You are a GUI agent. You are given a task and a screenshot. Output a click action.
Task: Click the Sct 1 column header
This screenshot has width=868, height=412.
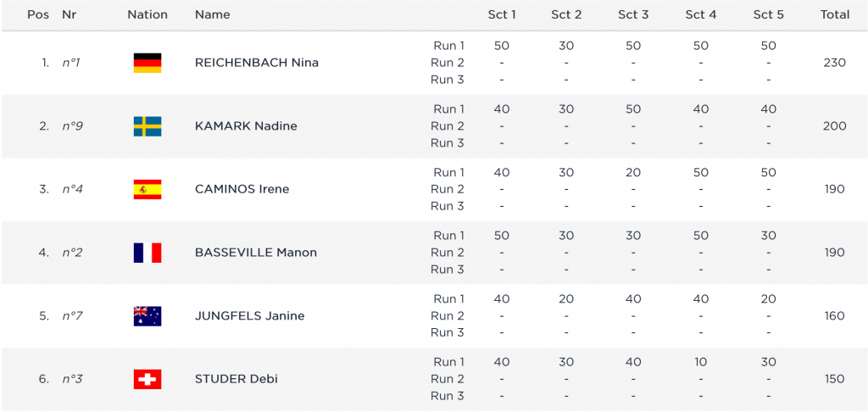point(502,14)
